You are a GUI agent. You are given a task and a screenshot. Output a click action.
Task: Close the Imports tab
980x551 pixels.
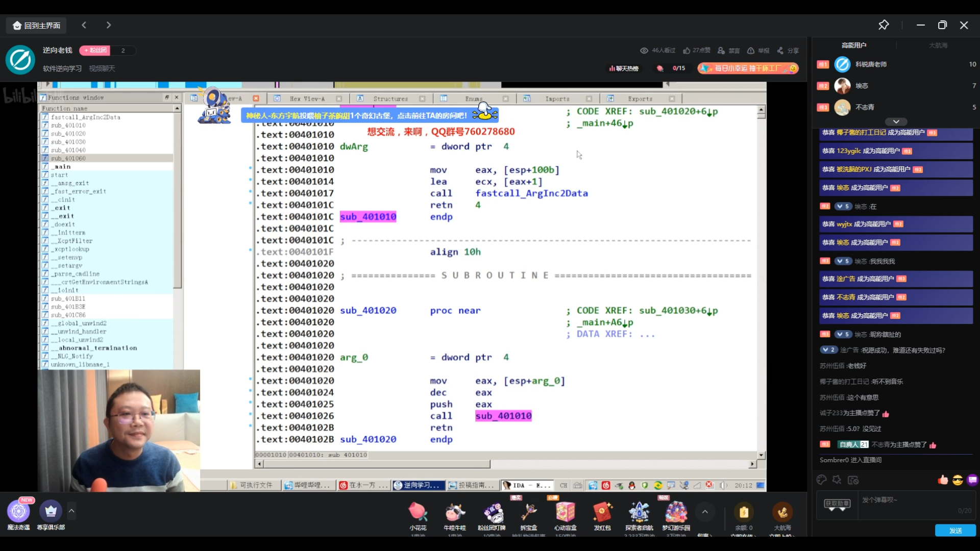click(x=589, y=98)
